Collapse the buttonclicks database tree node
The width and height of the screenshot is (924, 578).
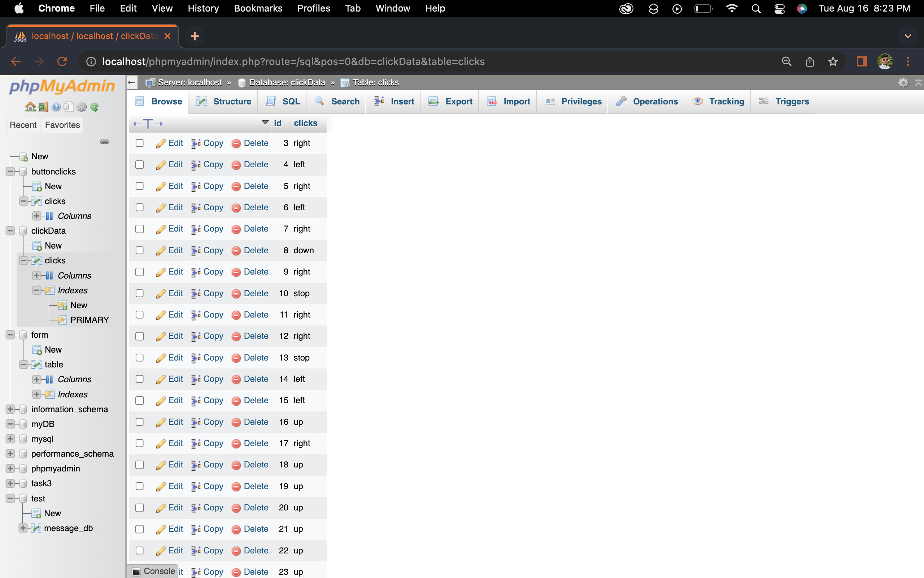coord(10,171)
